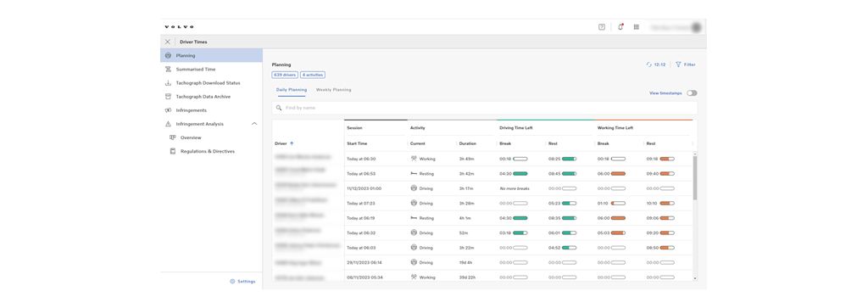Viewport: 868px width, 308px height.
Task: Click the Tachograph Data Archive icon
Action: (x=169, y=97)
